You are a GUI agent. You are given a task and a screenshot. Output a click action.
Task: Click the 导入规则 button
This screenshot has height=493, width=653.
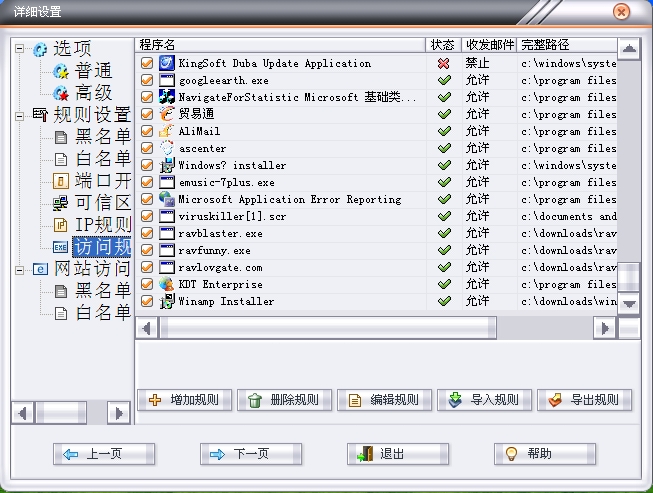point(484,400)
